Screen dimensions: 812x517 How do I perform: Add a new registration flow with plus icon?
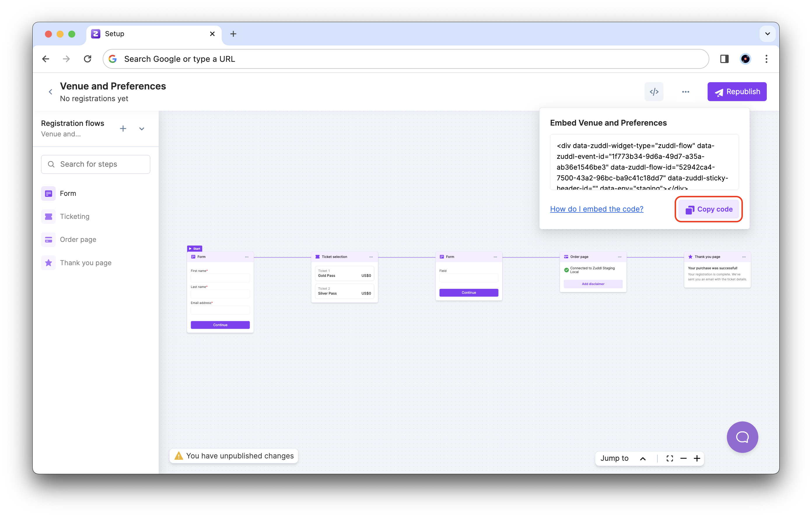123,129
